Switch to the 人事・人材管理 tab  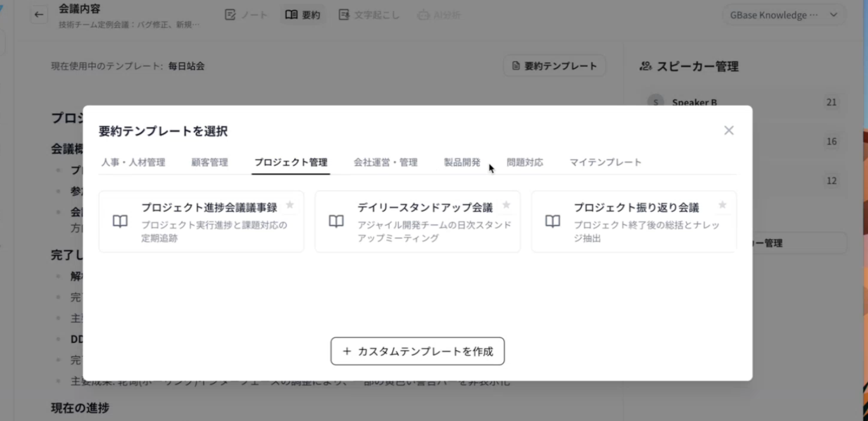click(134, 163)
